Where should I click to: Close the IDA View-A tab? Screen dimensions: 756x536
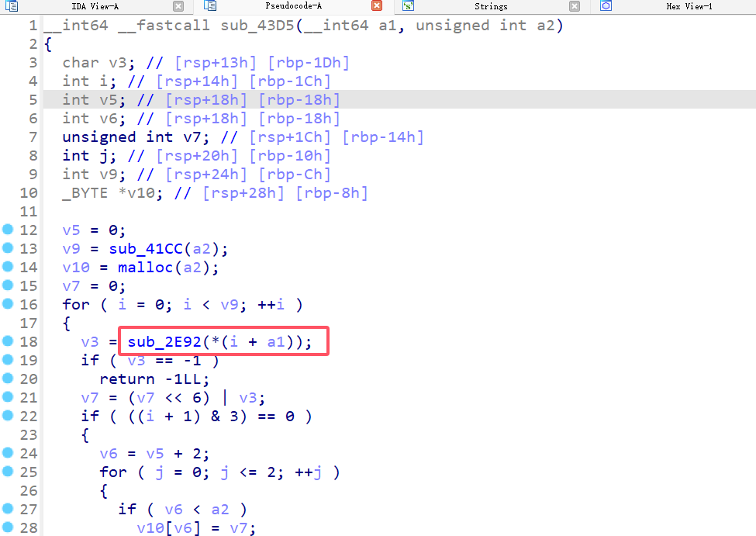click(178, 6)
